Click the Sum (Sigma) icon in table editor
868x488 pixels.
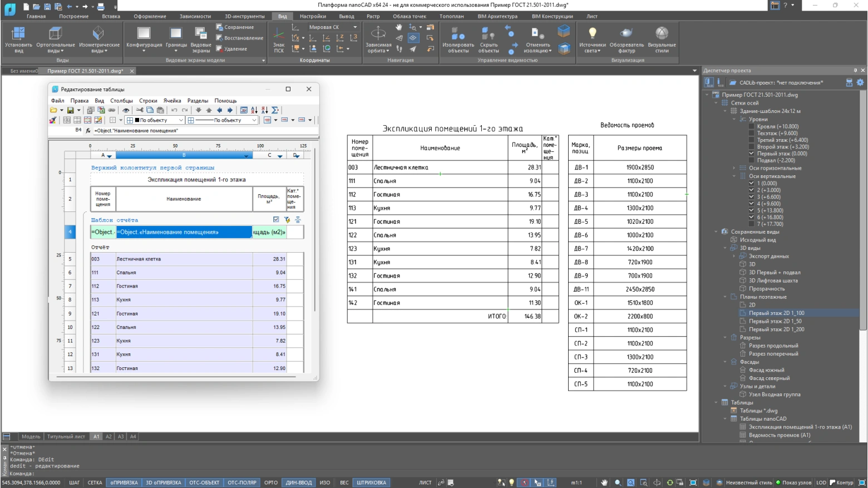275,110
